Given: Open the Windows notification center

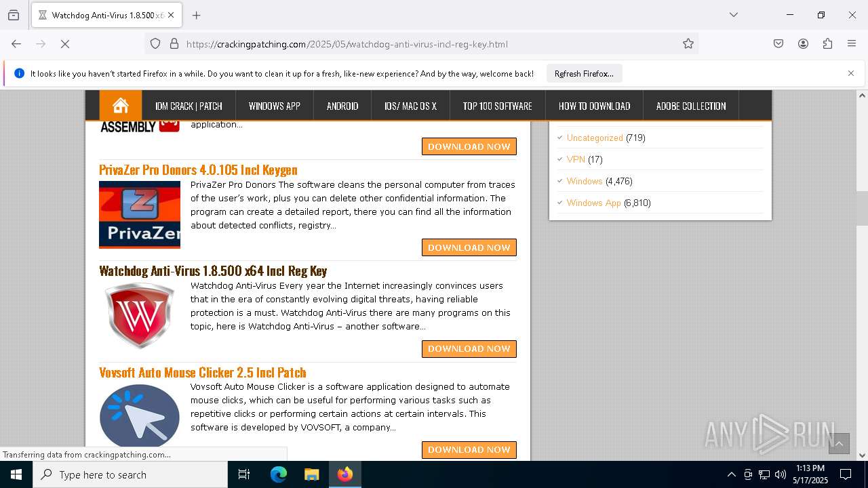Looking at the screenshot, I should 846,474.
